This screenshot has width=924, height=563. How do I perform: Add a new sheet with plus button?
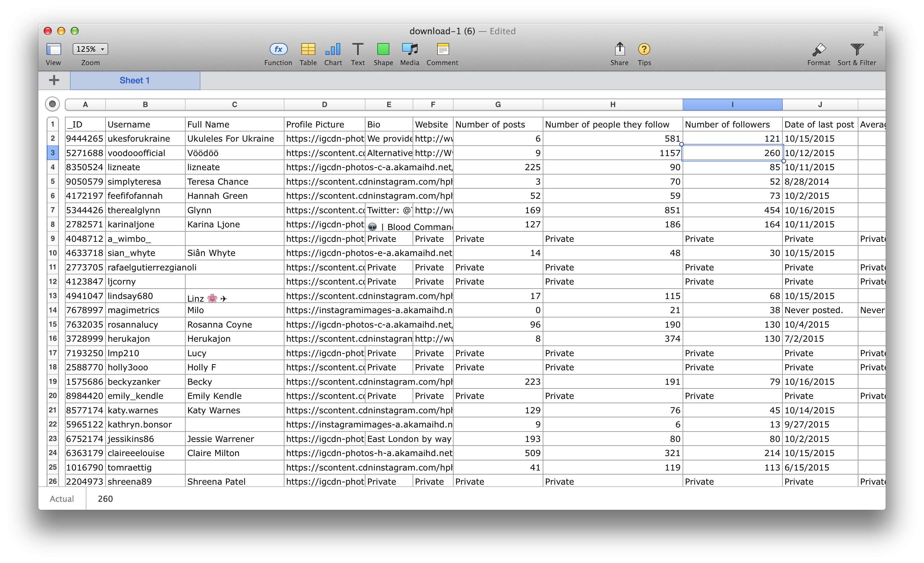point(54,80)
